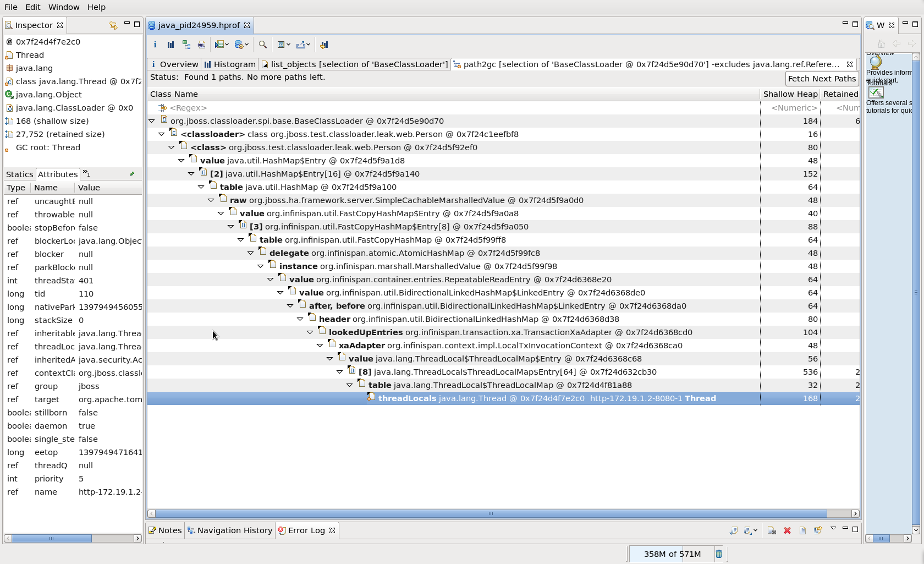The width and height of the screenshot is (924, 564).
Task: Click the histogram toolbar icon
Action: (170, 45)
